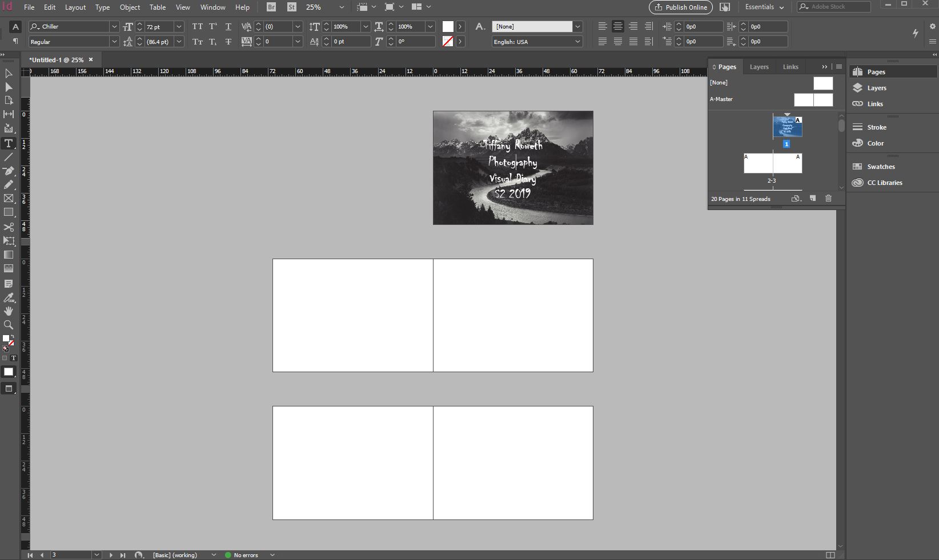
Task: Switch to the Layers tab
Action: pos(759,67)
